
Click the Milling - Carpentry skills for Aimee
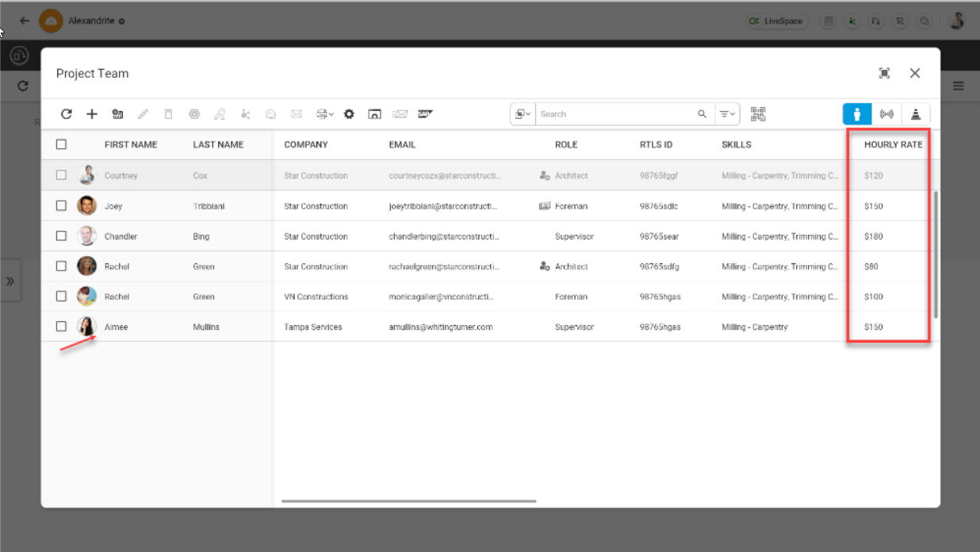pos(755,327)
